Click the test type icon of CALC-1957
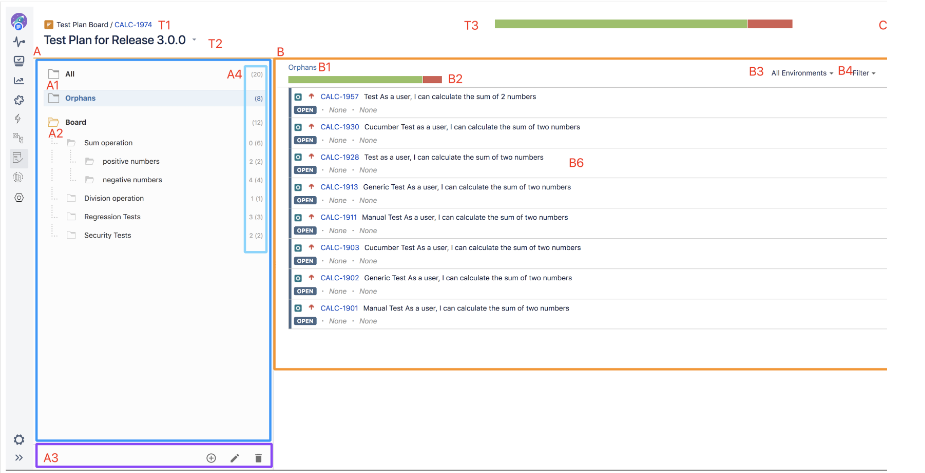 pyautogui.click(x=298, y=97)
